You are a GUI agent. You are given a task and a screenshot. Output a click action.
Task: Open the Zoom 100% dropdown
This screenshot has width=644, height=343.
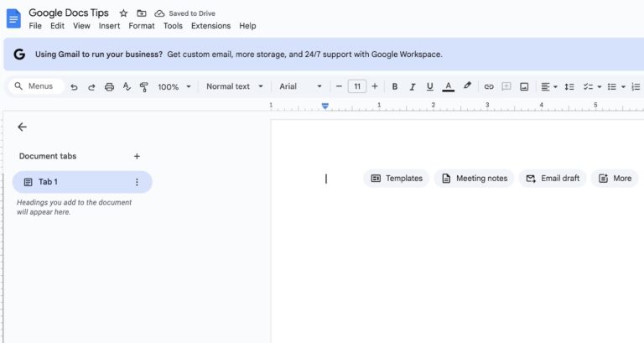pos(174,87)
